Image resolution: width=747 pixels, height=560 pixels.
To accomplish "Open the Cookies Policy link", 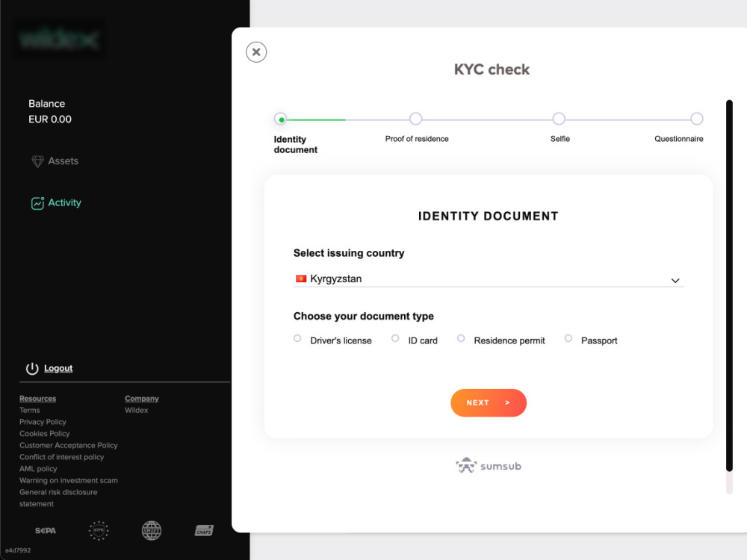I will [x=44, y=433].
